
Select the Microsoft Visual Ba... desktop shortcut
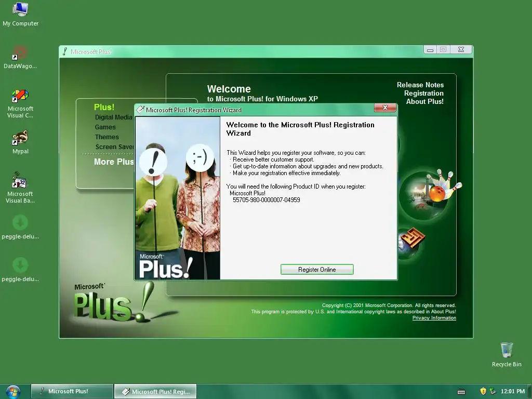click(20, 188)
